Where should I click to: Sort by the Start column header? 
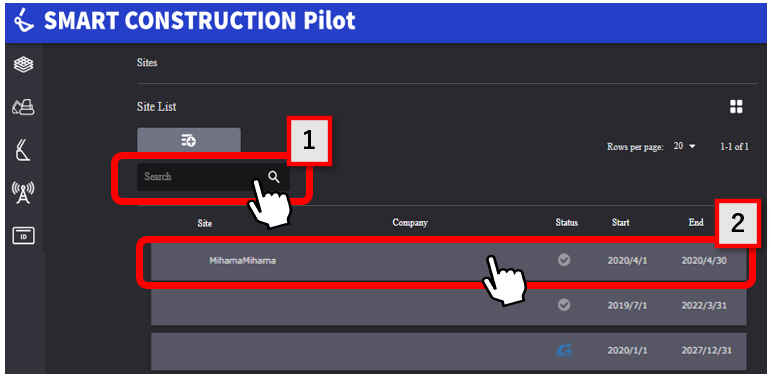[621, 223]
